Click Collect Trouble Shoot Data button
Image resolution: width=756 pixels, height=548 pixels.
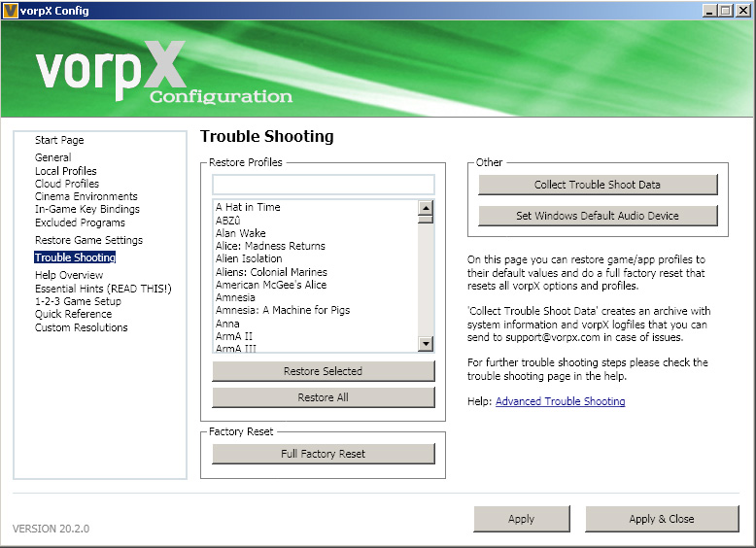tap(598, 185)
